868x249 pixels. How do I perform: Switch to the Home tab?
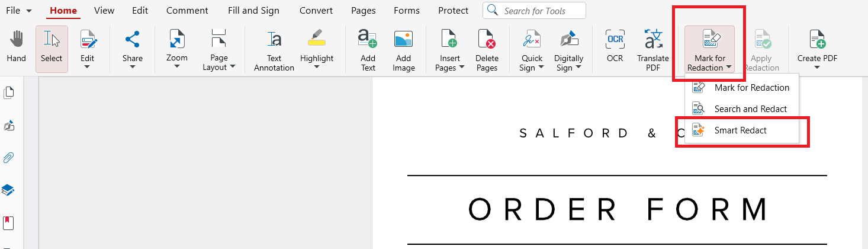coord(63,11)
